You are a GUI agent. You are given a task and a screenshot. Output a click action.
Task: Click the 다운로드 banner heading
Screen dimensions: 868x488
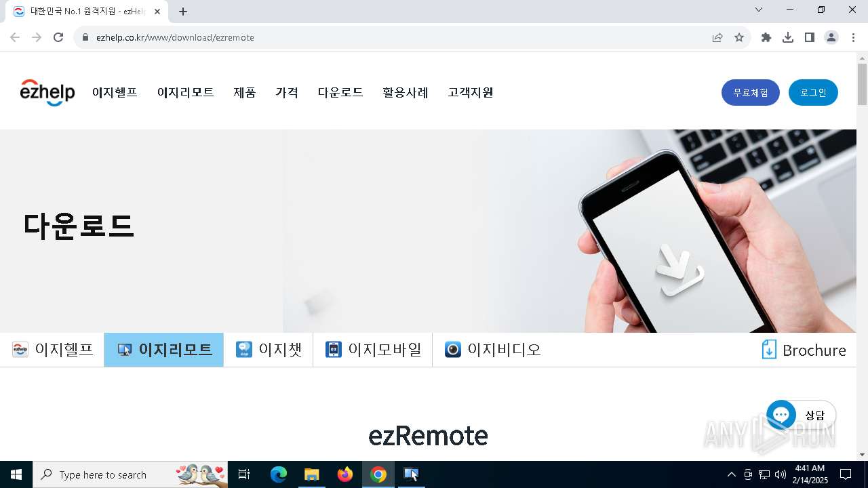pyautogui.click(x=79, y=226)
